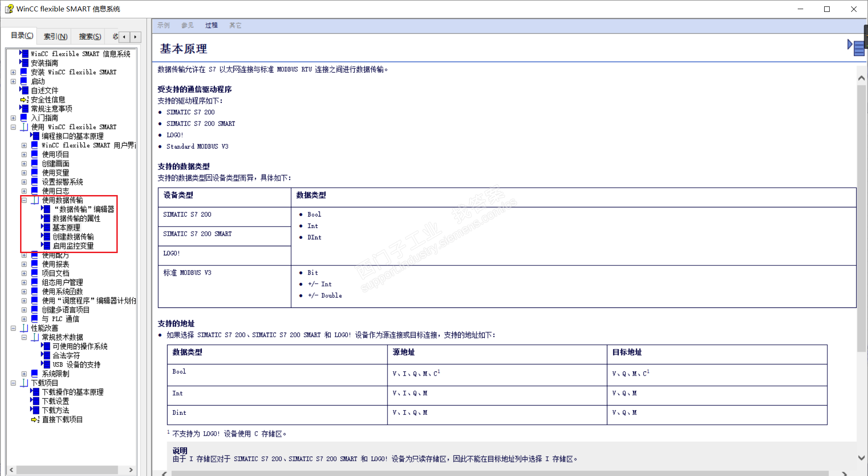Screen dimensions: 868x476
Task: Collapse the 使用 WinCC flexible SMART node
Action: [x=13, y=127]
